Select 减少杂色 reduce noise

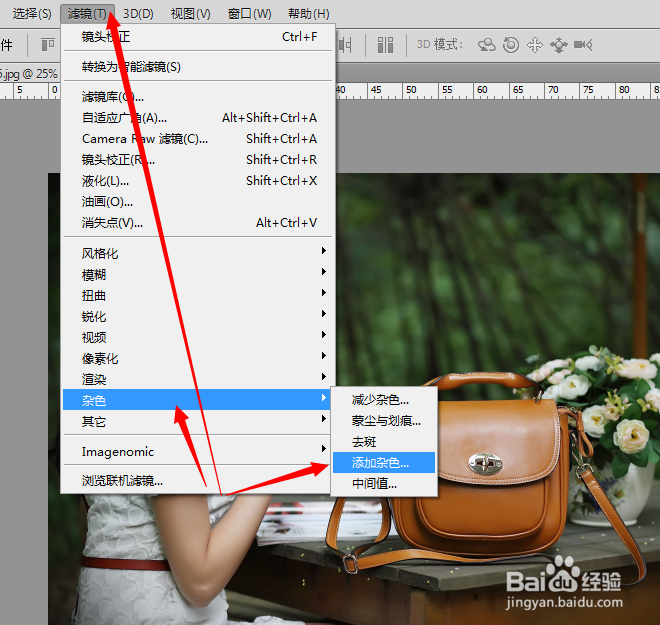[384, 400]
